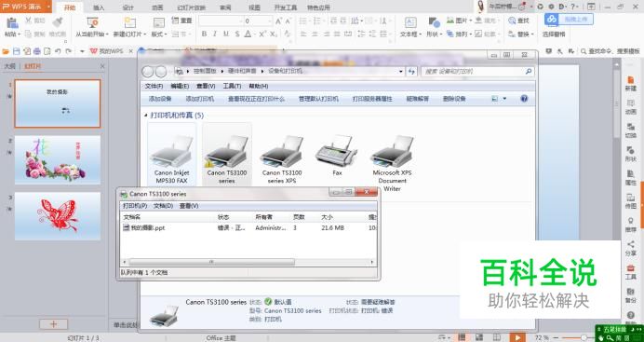Screen dimensions: 644x342
Task: Click 删除设备 (Remove device)
Action: pyautogui.click(x=454, y=99)
